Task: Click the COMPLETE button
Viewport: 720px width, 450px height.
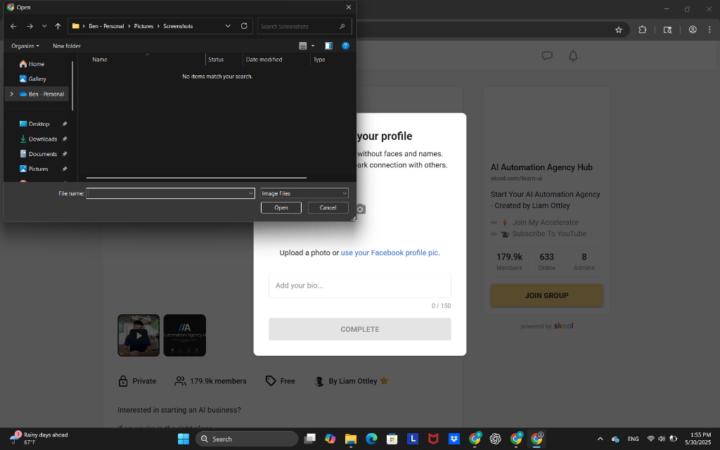Action: pos(360,329)
